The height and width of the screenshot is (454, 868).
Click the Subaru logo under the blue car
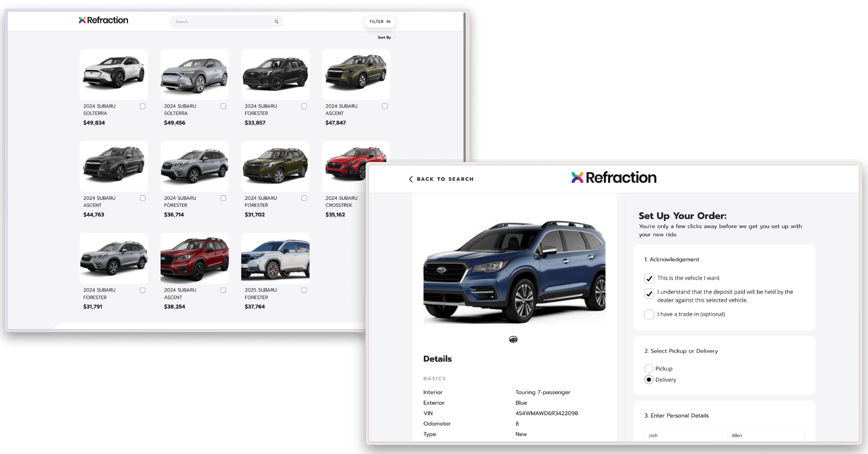[513, 339]
